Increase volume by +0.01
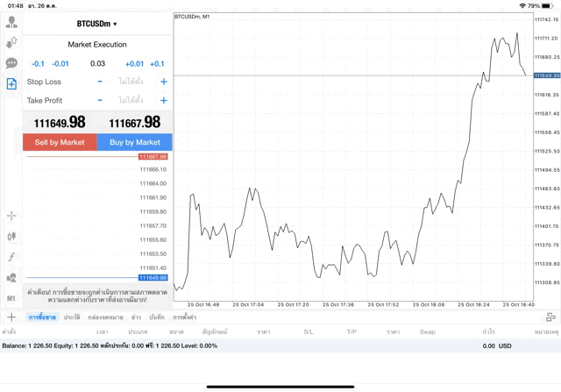 point(134,63)
